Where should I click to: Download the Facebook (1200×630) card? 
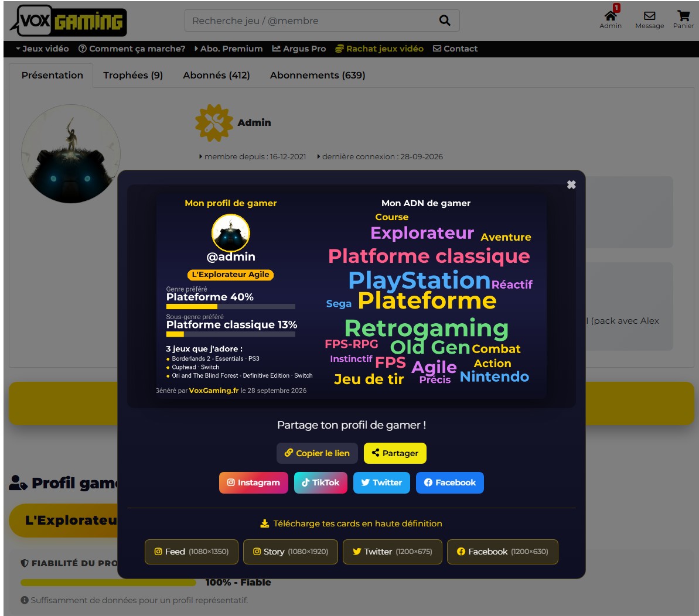click(502, 552)
